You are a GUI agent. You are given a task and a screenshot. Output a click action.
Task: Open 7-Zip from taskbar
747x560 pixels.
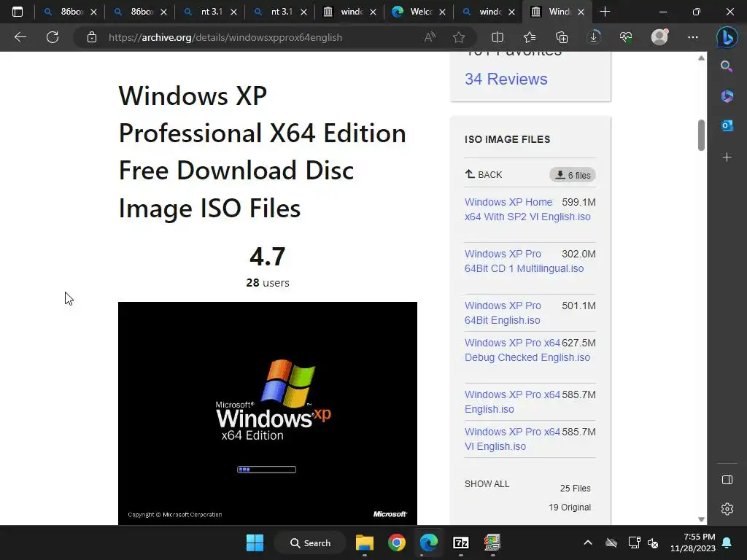click(461, 542)
